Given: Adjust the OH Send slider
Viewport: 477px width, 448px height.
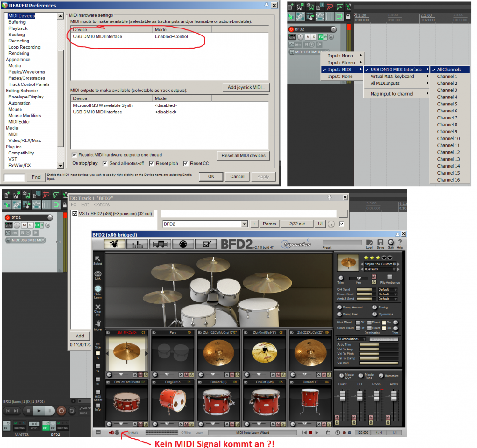Looking at the screenshot, I should point(366,289).
